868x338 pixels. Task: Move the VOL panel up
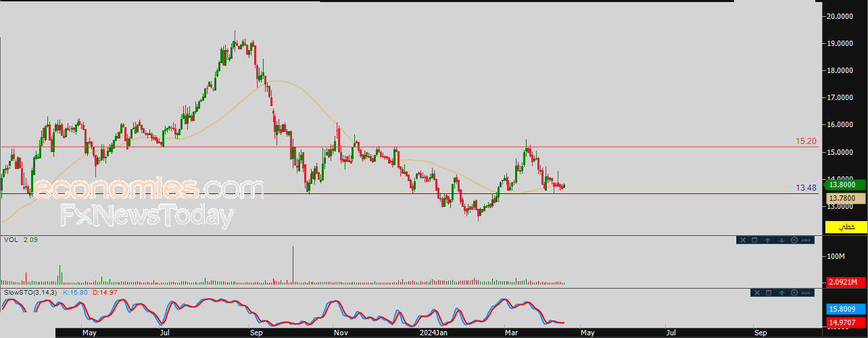[768, 240]
